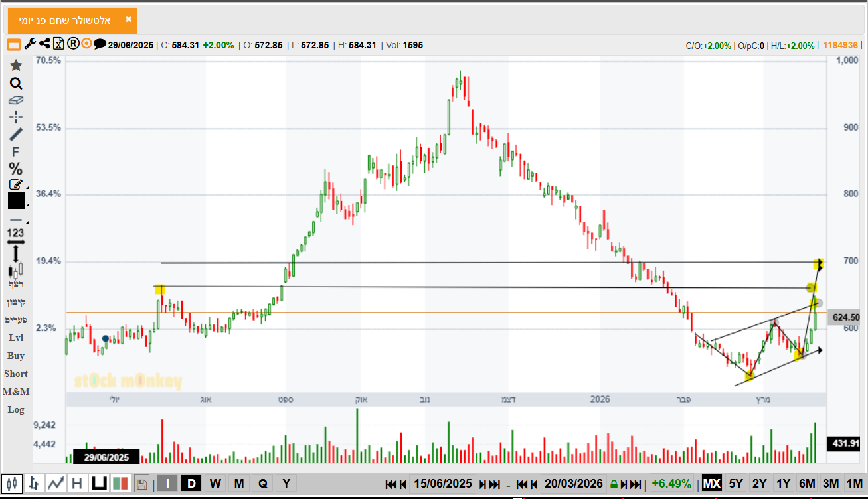
Task: Expand the line thickness selector
Action: click(x=16, y=220)
